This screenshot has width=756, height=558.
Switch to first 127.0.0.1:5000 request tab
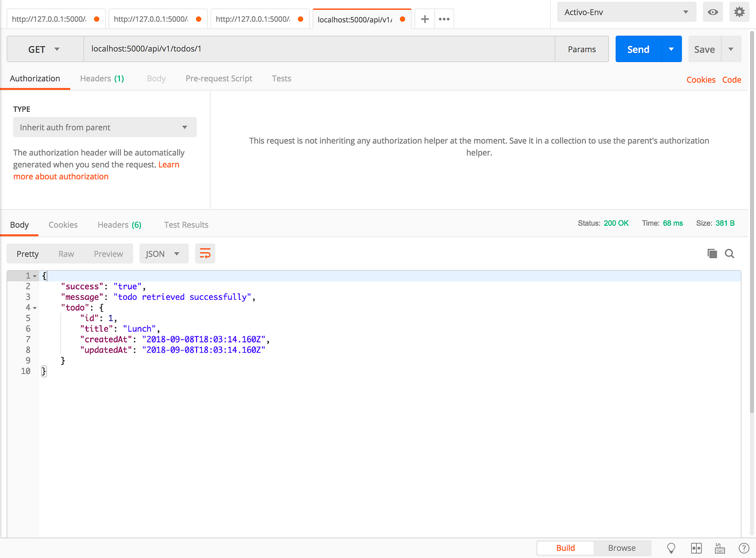tap(55, 19)
